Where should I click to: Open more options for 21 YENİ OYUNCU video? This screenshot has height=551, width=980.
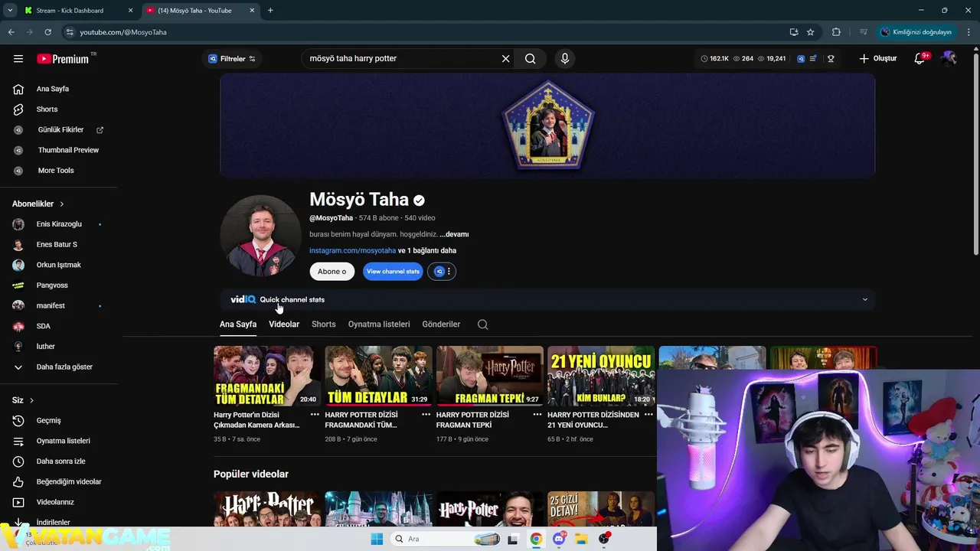pos(648,415)
